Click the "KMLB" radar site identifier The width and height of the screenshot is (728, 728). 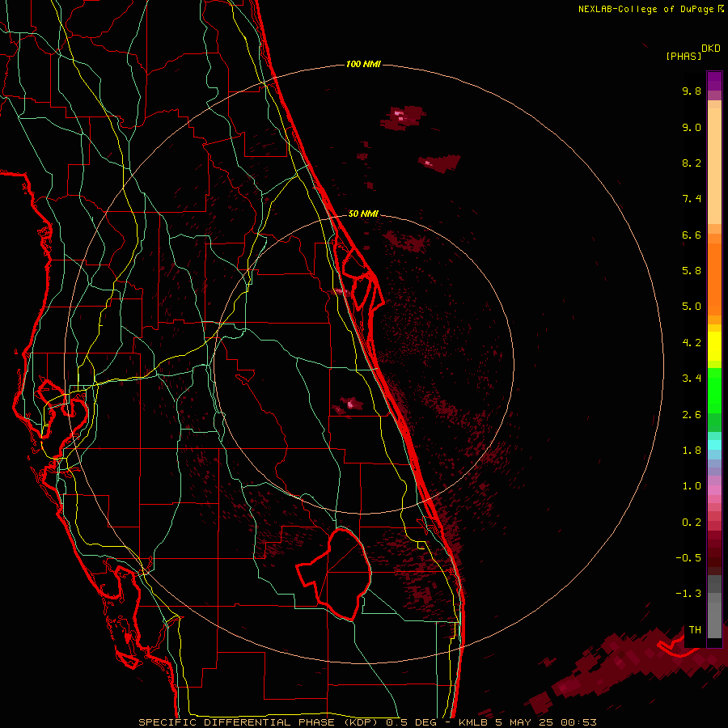[473, 722]
